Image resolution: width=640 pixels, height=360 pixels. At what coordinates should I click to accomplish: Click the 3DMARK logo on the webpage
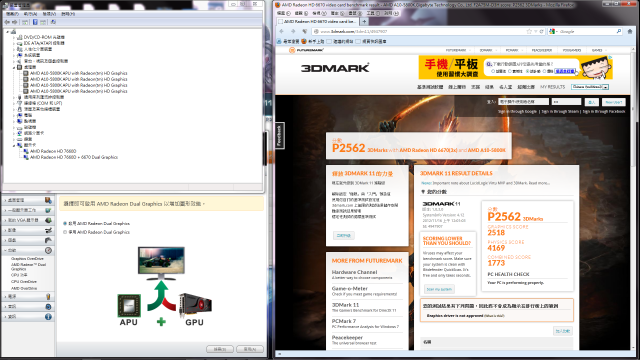(x=335, y=68)
